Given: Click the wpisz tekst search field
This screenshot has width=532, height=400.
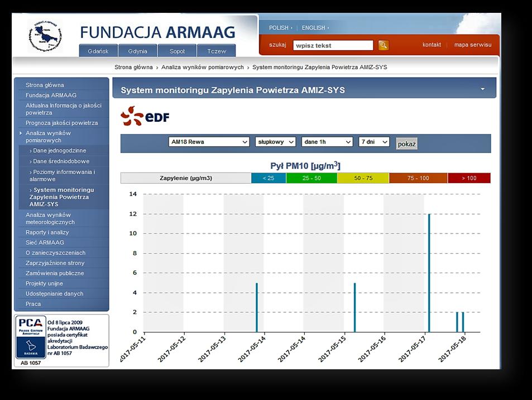Looking at the screenshot, I should point(333,45).
